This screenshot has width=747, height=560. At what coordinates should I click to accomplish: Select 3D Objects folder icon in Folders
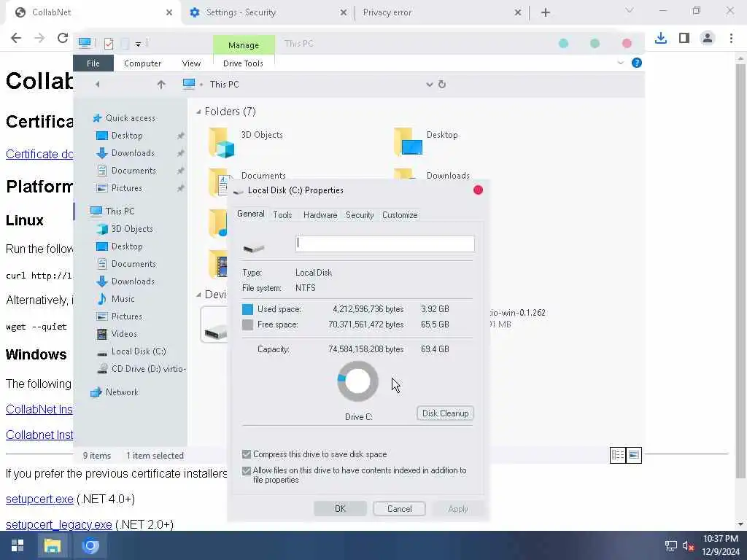point(222,142)
